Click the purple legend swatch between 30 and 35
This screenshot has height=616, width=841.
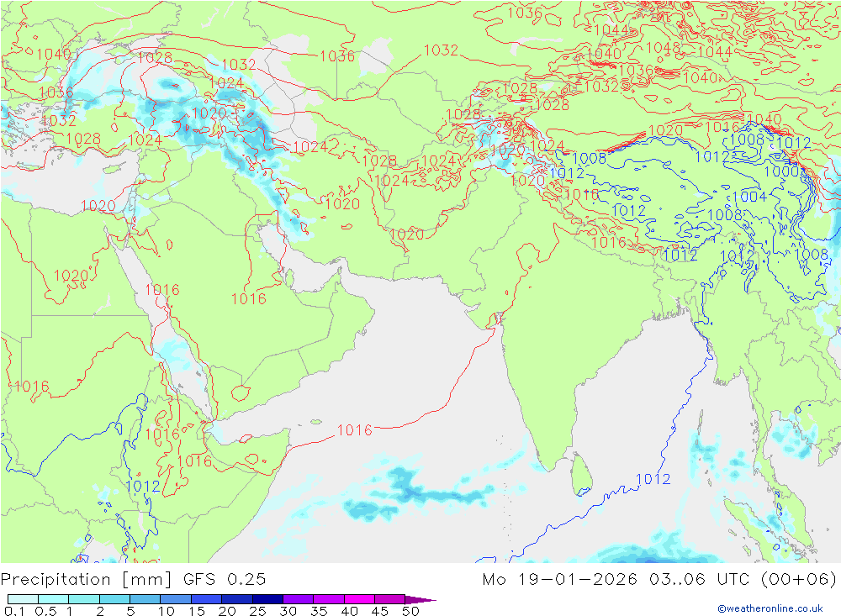coord(299,599)
